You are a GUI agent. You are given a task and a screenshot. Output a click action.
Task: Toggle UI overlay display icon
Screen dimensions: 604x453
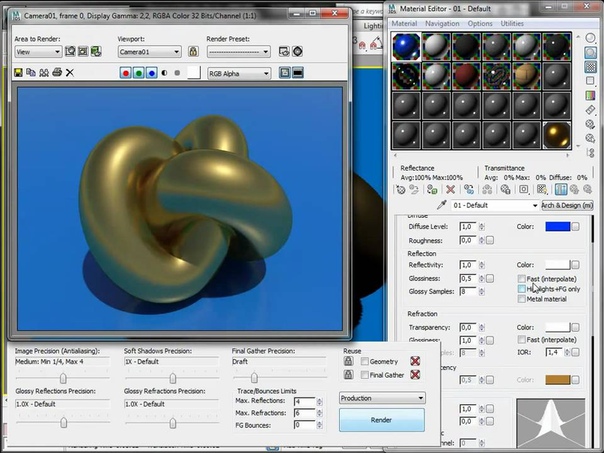coord(285,73)
